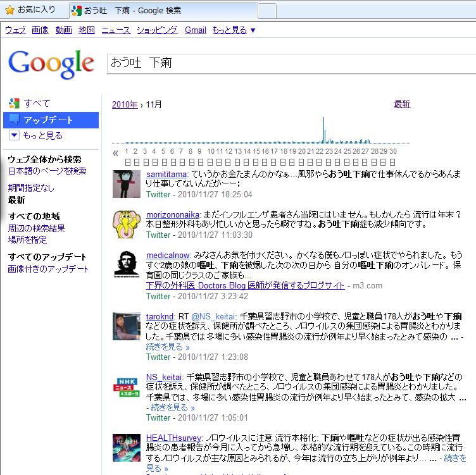
Task: Click timestamp 2010/11/27 3:23:42
Action: pos(213,296)
